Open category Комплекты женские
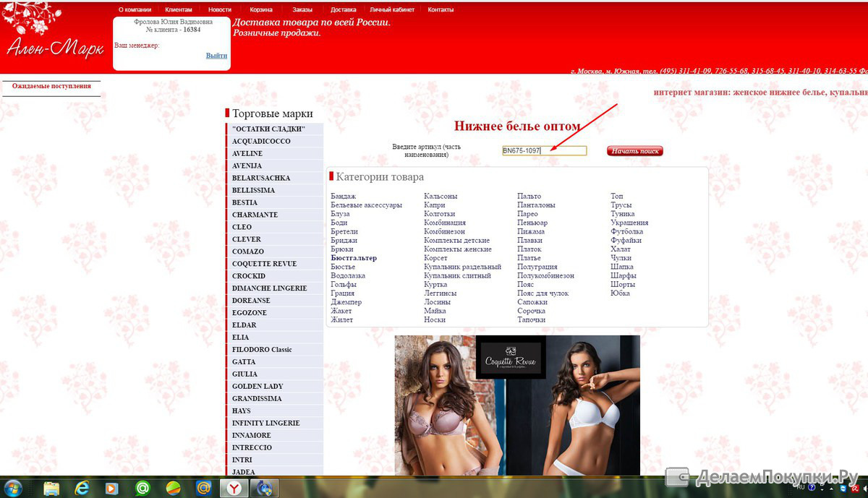 (x=458, y=249)
